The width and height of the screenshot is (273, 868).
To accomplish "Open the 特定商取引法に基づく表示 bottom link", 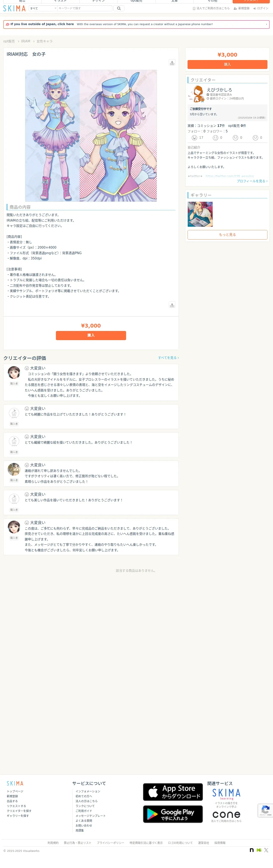I will (146, 843).
